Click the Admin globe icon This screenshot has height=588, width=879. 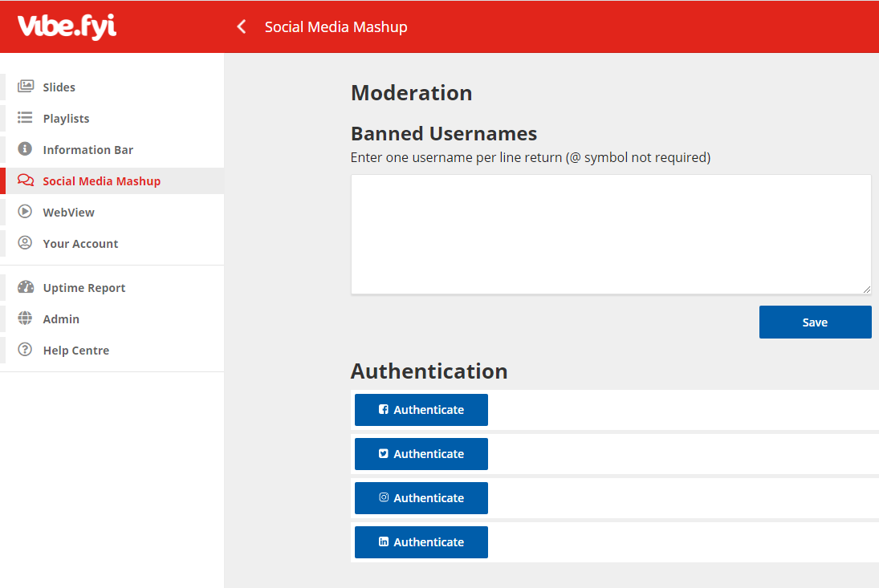pos(25,318)
